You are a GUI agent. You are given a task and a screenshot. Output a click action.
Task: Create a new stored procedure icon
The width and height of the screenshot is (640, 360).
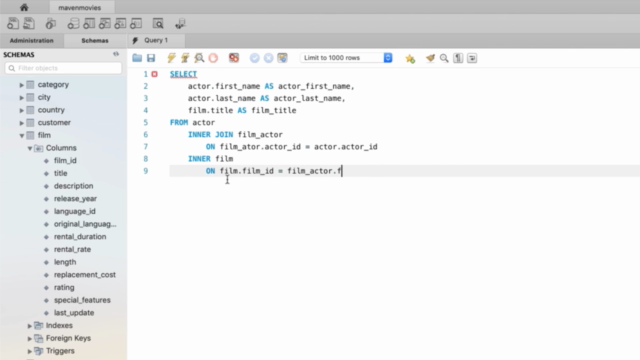click(x=120, y=24)
